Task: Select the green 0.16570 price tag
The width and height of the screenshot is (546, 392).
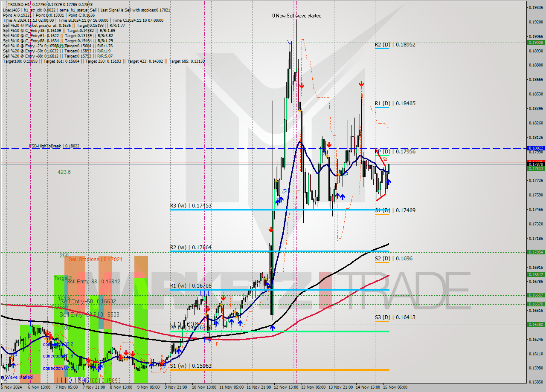Action: pyautogui.click(x=536, y=304)
